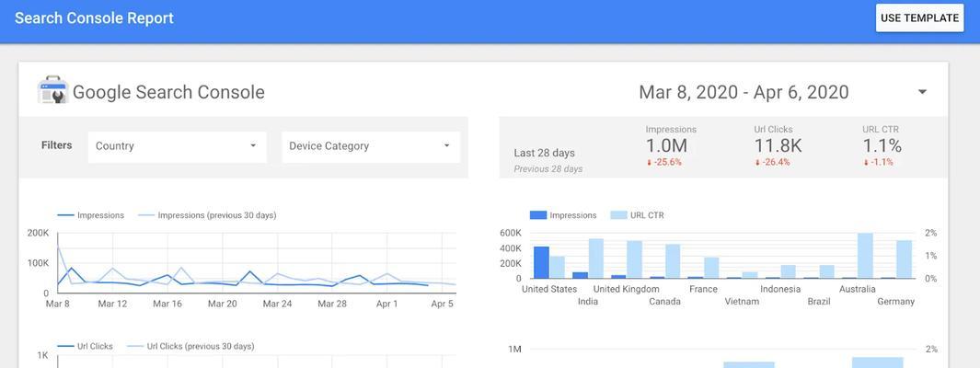The width and height of the screenshot is (980, 368).
Task: Click the URL CTR 1.1% scorecard value
Action: click(x=882, y=146)
